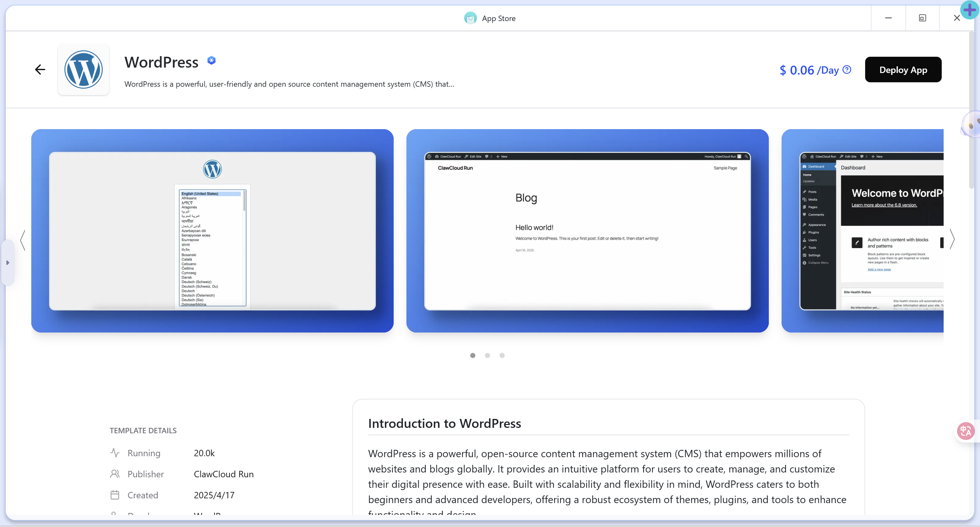Open the Blog page screenshot thumbnail
Image resolution: width=980 pixels, height=527 pixels.
point(587,231)
